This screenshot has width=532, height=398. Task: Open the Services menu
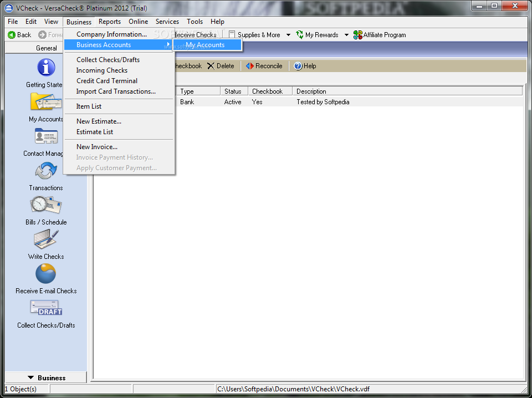167,22
